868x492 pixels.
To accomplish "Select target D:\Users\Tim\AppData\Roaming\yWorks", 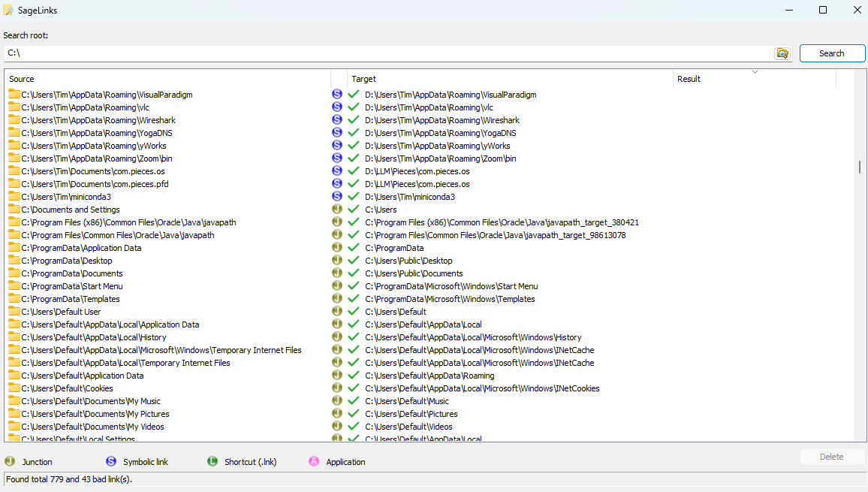I will tap(438, 146).
